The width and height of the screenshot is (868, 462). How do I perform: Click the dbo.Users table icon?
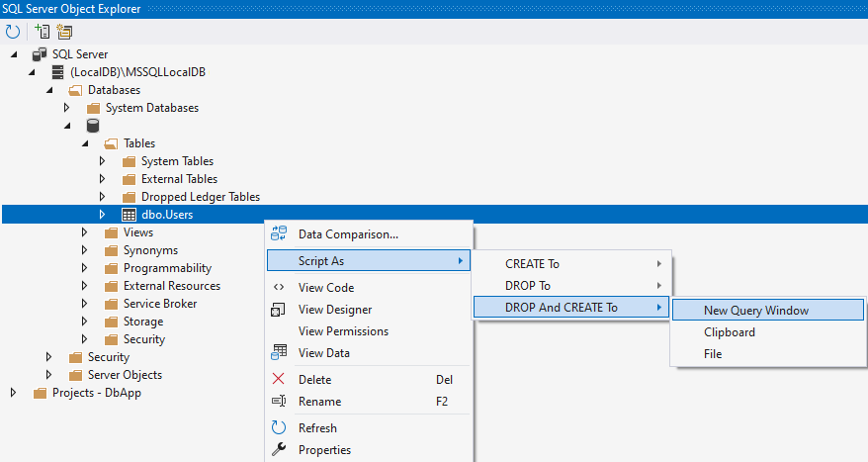[x=129, y=215]
